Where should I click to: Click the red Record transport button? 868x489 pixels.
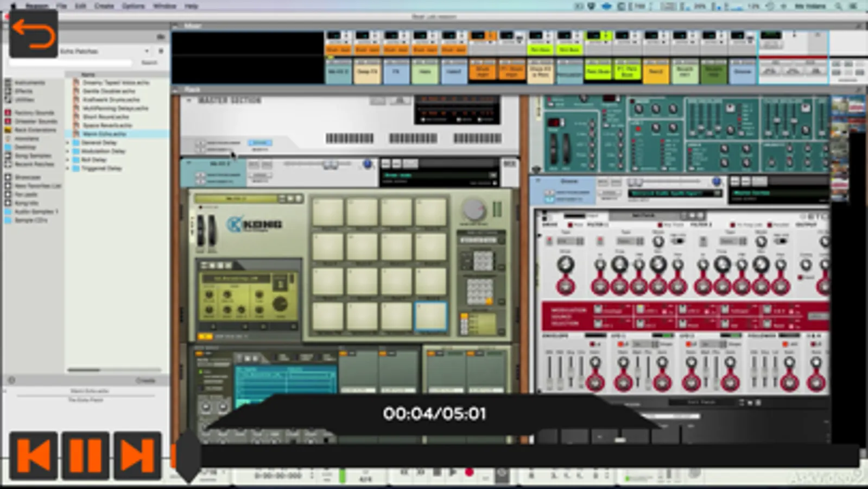(x=470, y=473)
